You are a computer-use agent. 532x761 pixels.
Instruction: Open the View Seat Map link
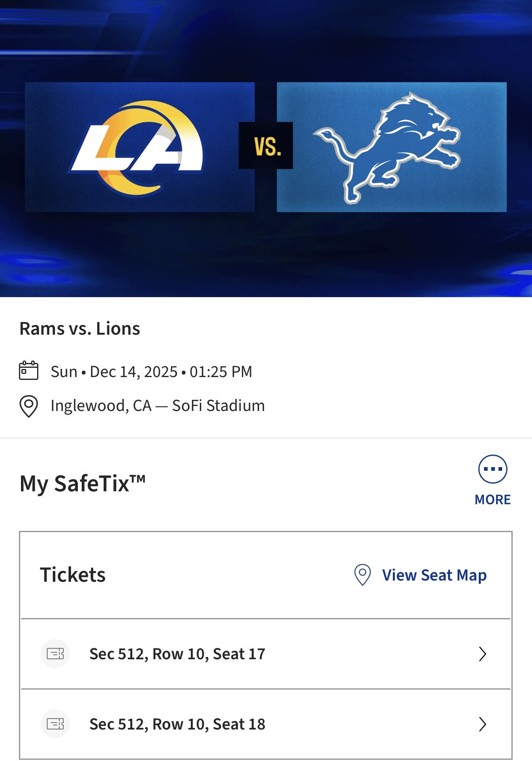tap(434, 575)
